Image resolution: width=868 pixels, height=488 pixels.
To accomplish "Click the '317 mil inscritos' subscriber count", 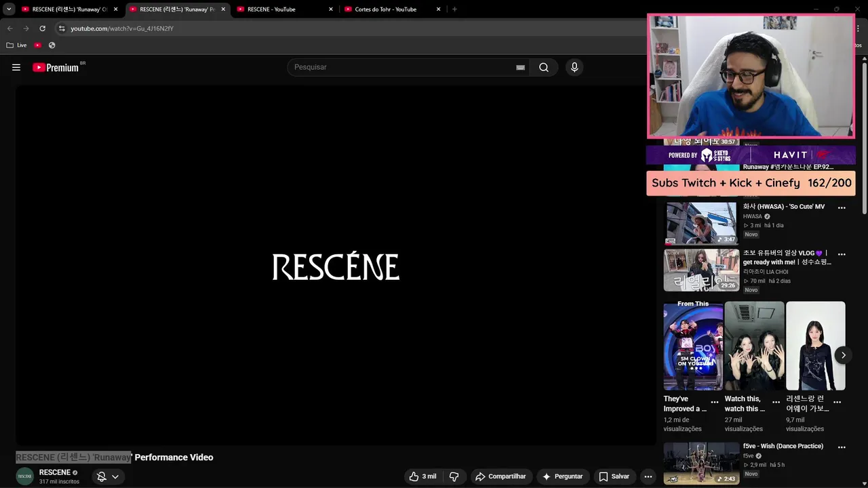I will tap(59, 482).
